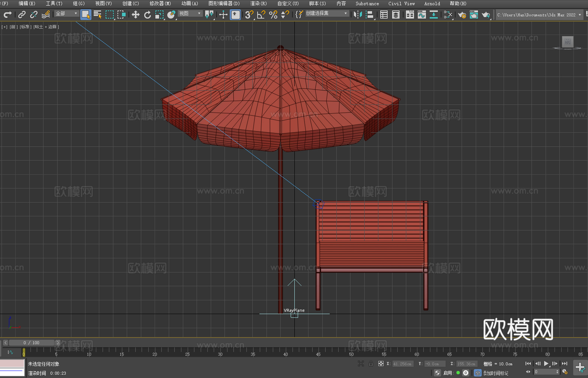
Task: Open Time Configuration dialog
Action: [565, 372]
